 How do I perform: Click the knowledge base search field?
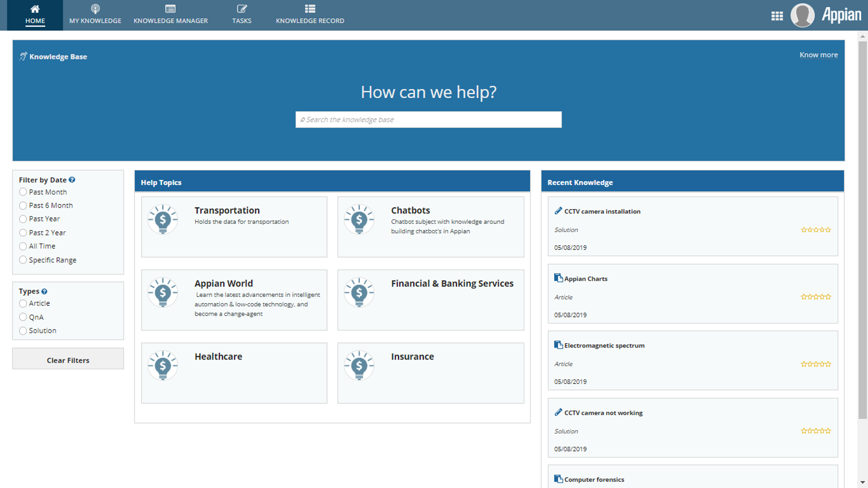click(428, 120)
